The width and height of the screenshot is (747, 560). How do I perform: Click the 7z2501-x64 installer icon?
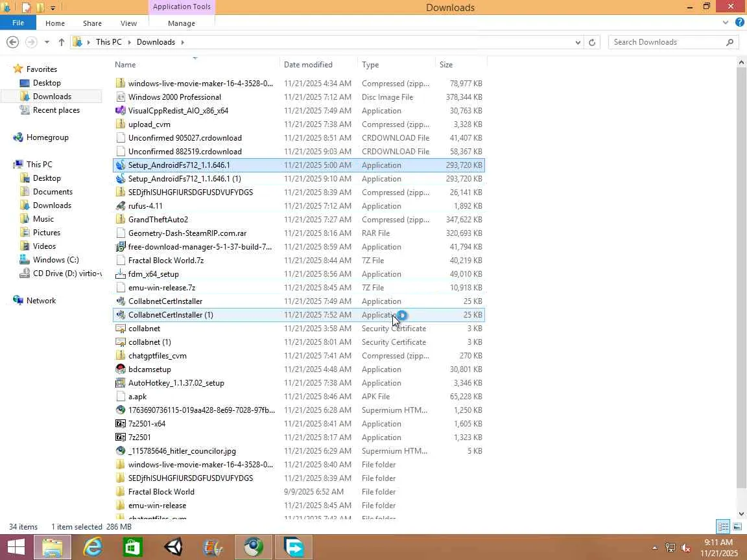click(x=121, y=424)
